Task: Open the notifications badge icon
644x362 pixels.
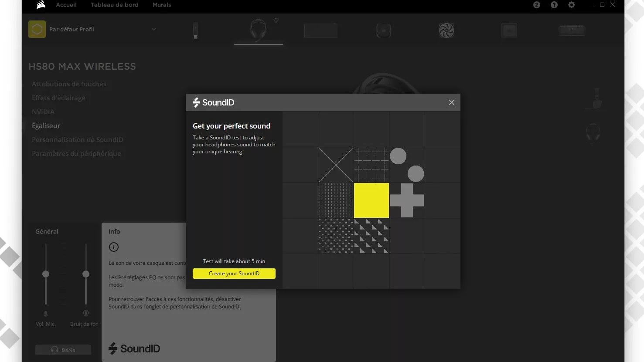Action: [537, 5]
